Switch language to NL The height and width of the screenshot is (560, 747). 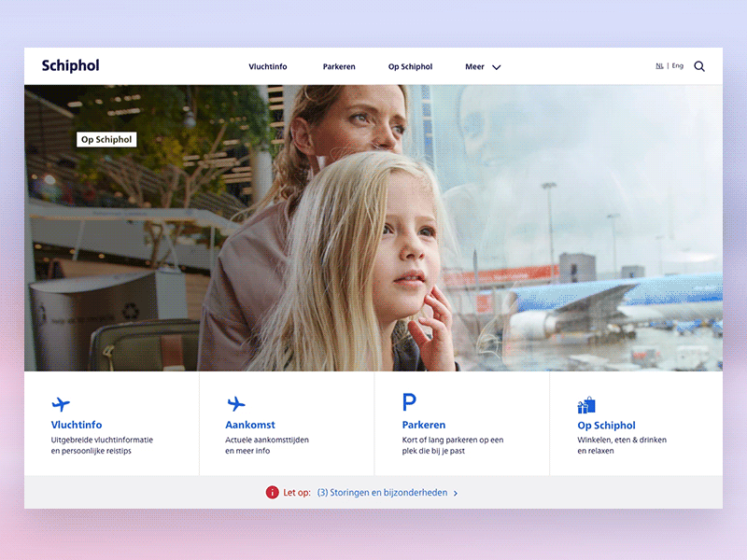659,65
